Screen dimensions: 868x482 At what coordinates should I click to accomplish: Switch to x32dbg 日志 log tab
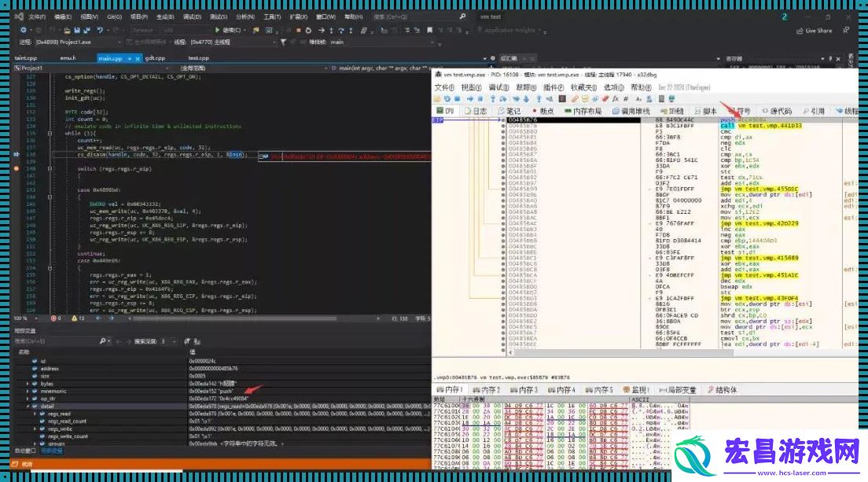coord(476,111)
